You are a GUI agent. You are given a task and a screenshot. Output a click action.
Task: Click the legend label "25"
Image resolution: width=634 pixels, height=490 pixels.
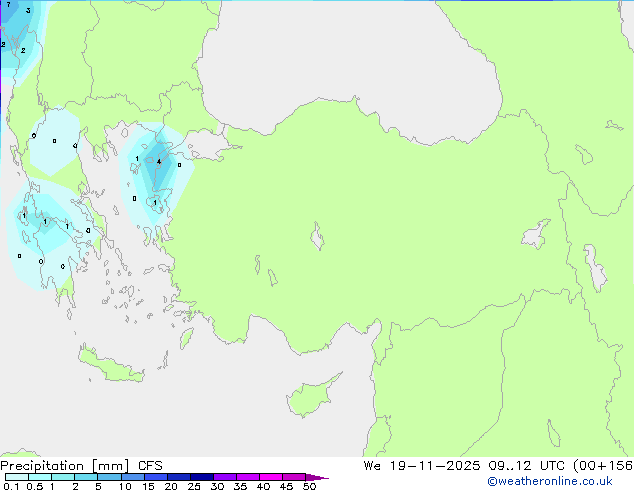click(194, 486)
